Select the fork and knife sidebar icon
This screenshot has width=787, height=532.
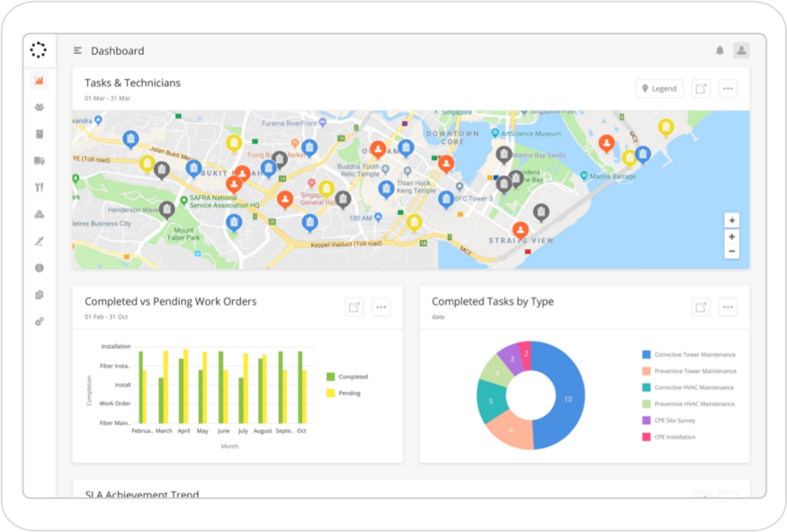tap(39, 188)
